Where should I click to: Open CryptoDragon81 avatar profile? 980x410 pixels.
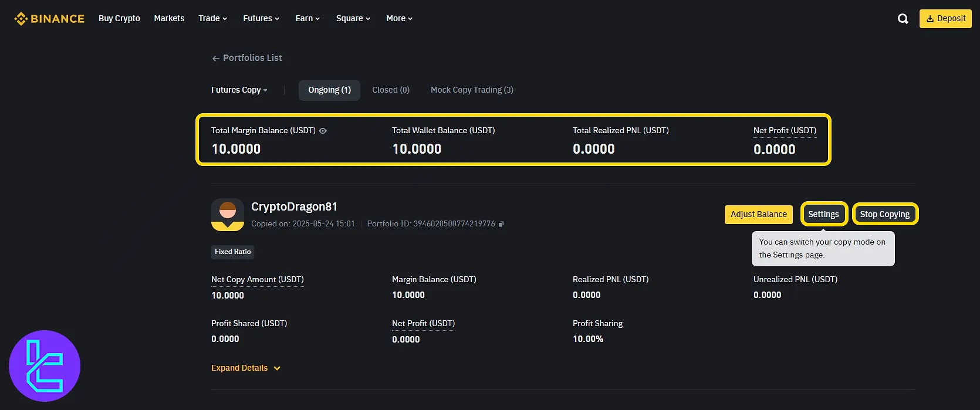[x=228, y=215]
